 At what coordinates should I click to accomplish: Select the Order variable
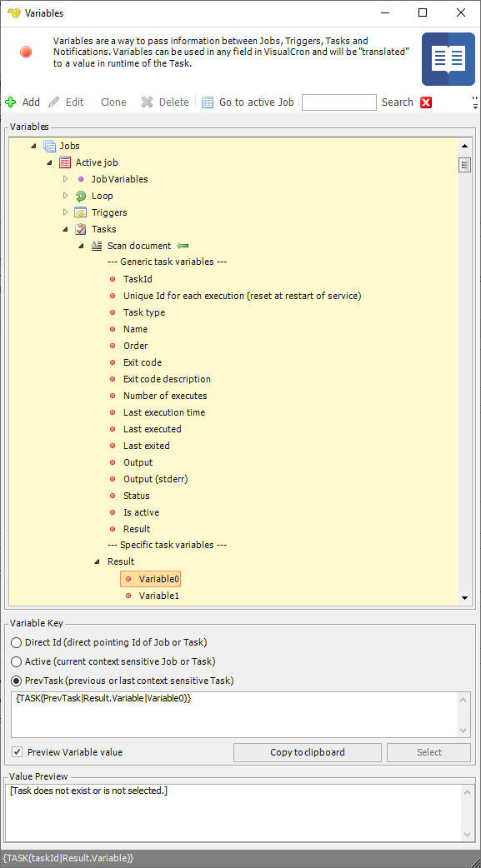click(x=136, y=346)
